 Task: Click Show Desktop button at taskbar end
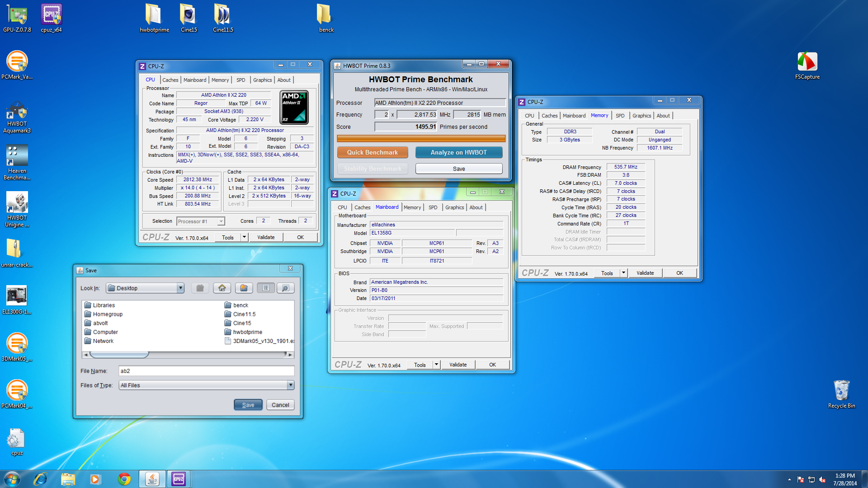pyautogui.click(x=864, y=479)
